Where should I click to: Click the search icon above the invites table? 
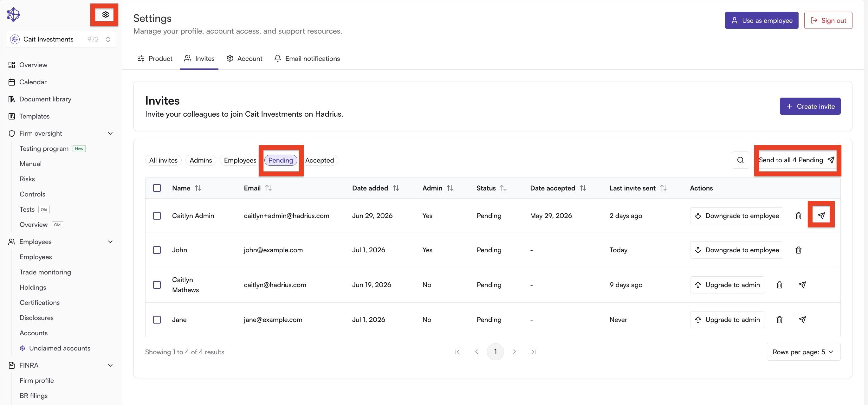pyautogui.click(x=740, y=160)
